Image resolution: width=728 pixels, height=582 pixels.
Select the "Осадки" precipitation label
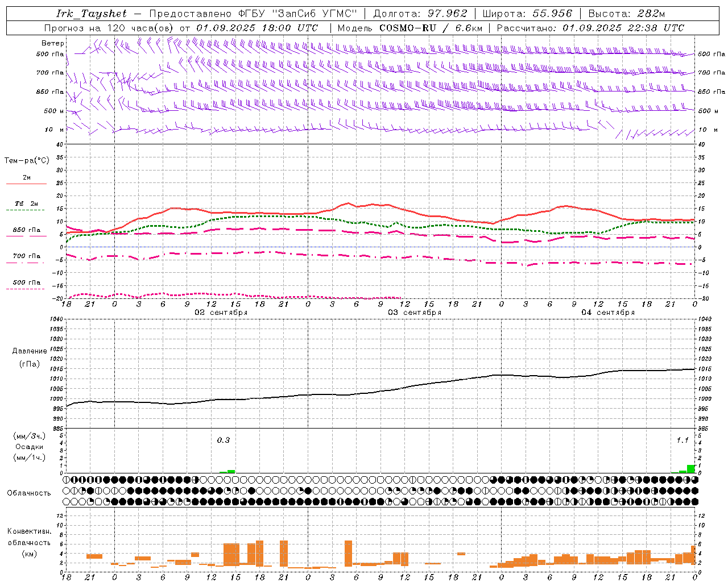point(30,447)
